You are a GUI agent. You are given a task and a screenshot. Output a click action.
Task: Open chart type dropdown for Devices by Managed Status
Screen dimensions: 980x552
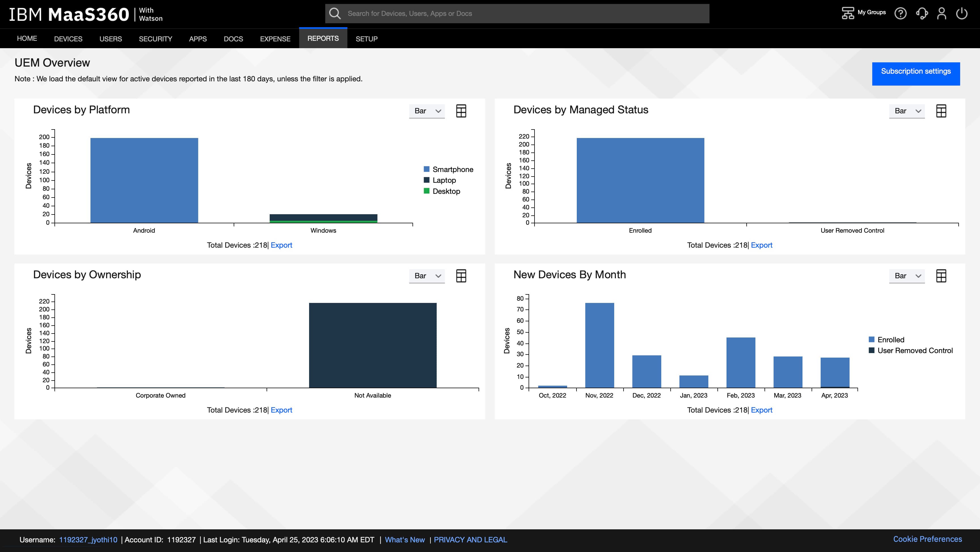(907, 111)
